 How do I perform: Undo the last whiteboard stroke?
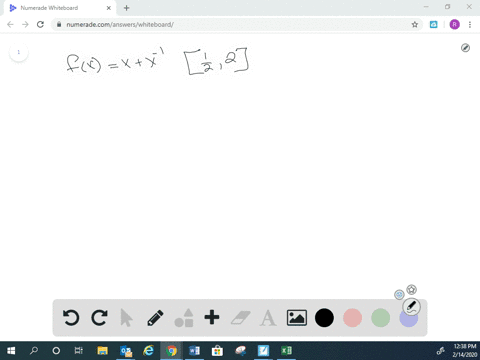(x=71, y=317)
